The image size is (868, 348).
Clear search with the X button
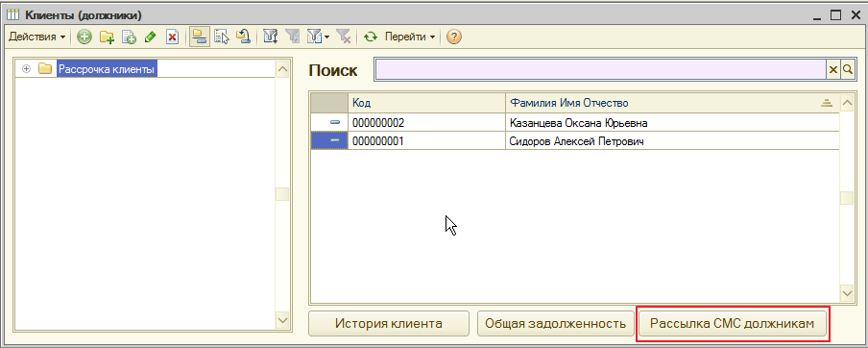[832, 69]
